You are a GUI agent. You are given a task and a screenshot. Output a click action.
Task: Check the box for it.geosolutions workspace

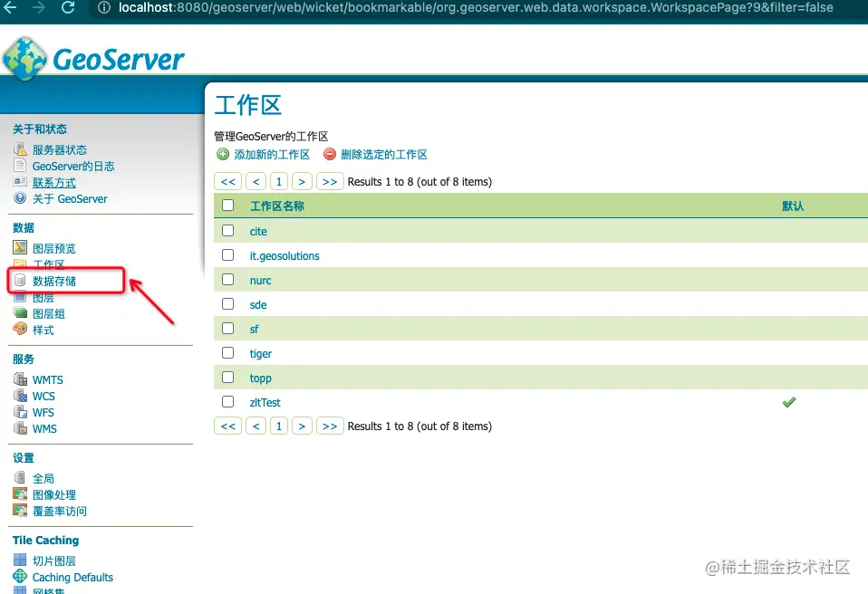click(227, 255)
